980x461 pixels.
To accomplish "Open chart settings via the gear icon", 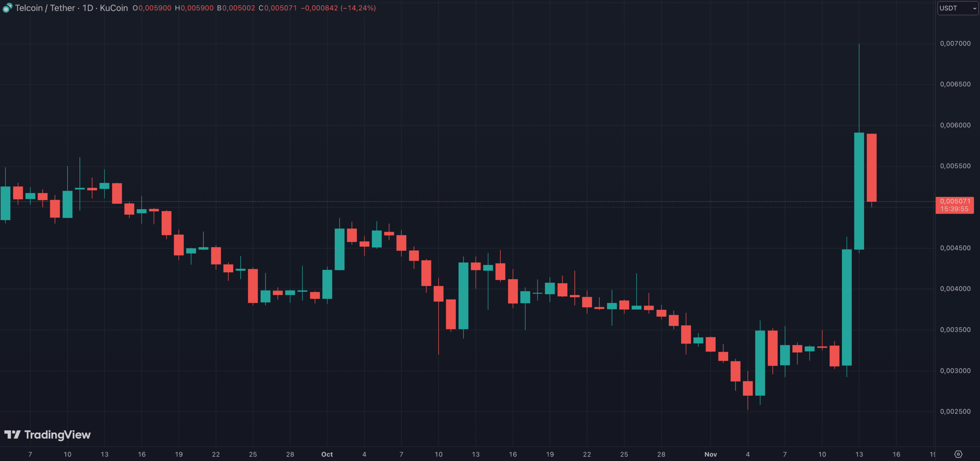I will pos(958,454).
